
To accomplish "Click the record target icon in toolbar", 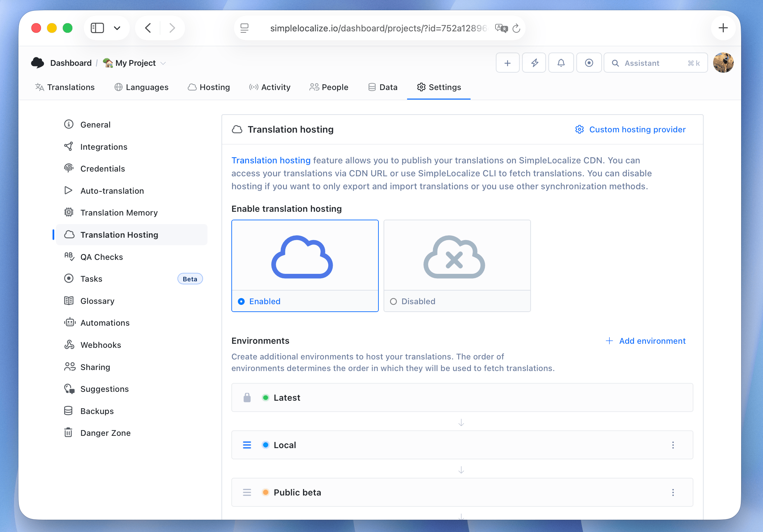I will tap(589, 63).
